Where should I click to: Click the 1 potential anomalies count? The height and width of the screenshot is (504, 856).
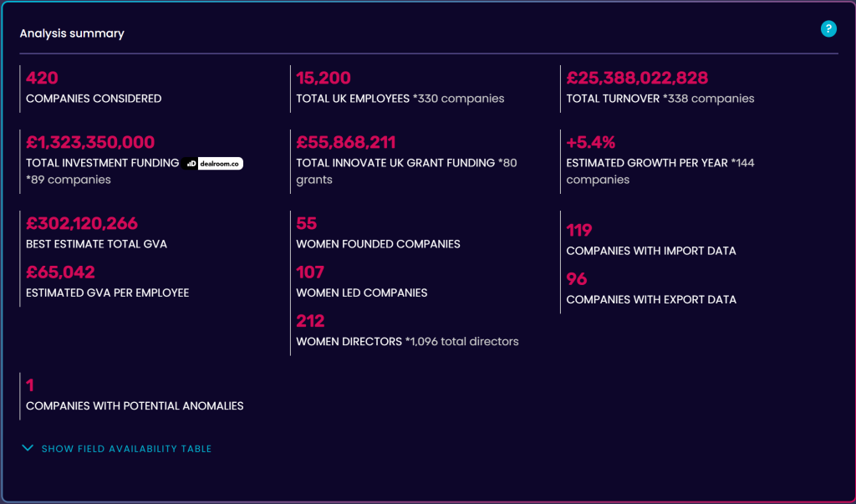coord(30,386)
